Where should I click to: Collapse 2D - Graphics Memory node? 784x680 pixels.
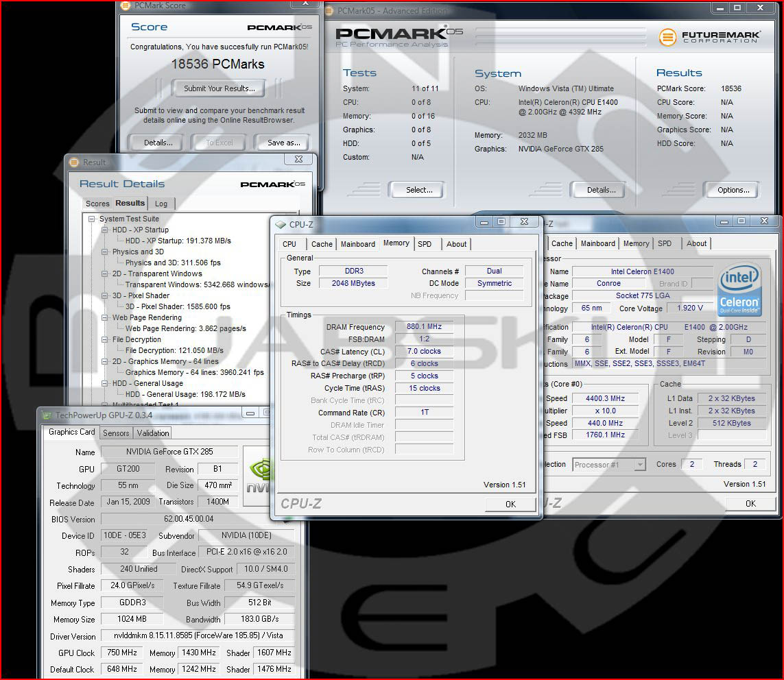[104, 362]
